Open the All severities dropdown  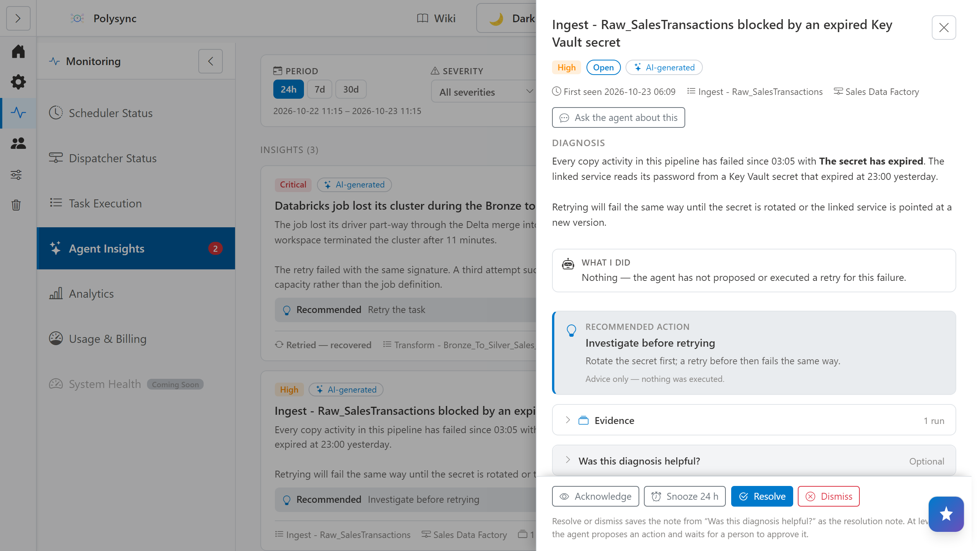pos(484,92)
